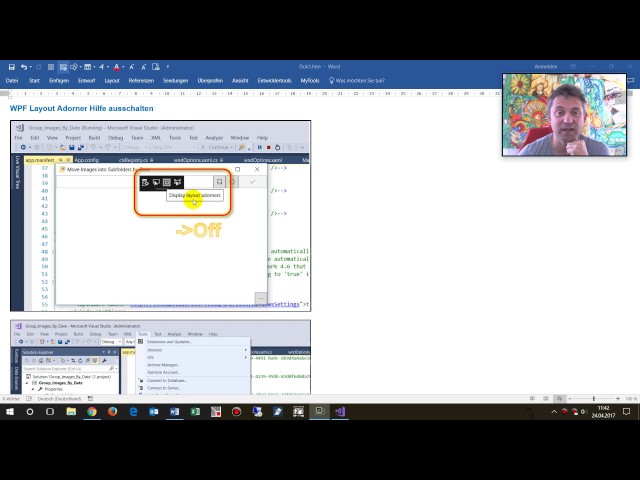The width and height of the screenshot is (640, 480).
Task: Open Firefox from the taskbar
Action: 112,412
